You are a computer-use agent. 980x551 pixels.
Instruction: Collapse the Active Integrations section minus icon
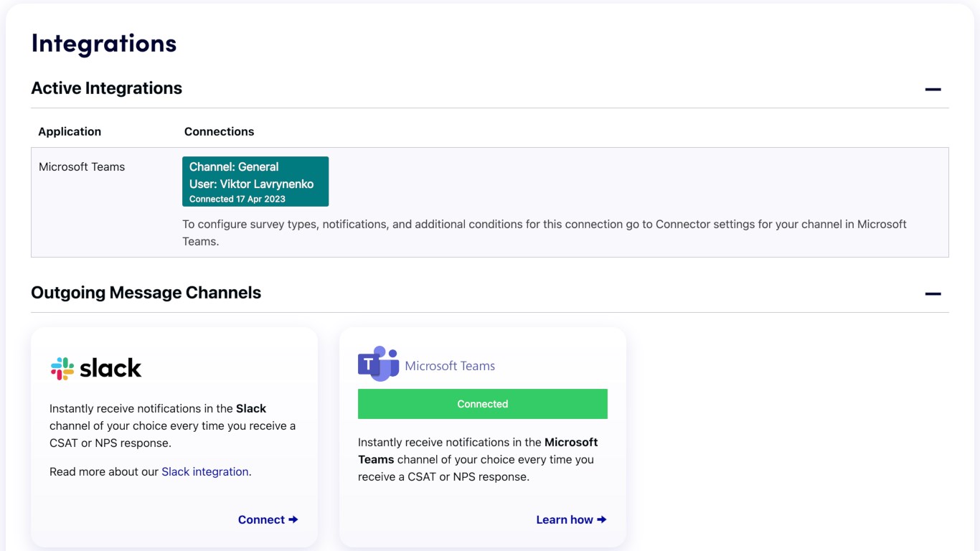point(933,90)
